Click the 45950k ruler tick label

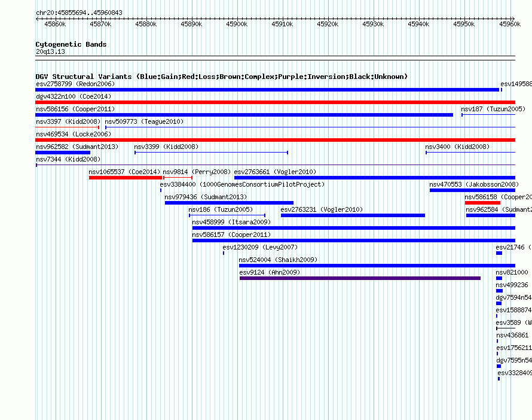coord(464,24)
